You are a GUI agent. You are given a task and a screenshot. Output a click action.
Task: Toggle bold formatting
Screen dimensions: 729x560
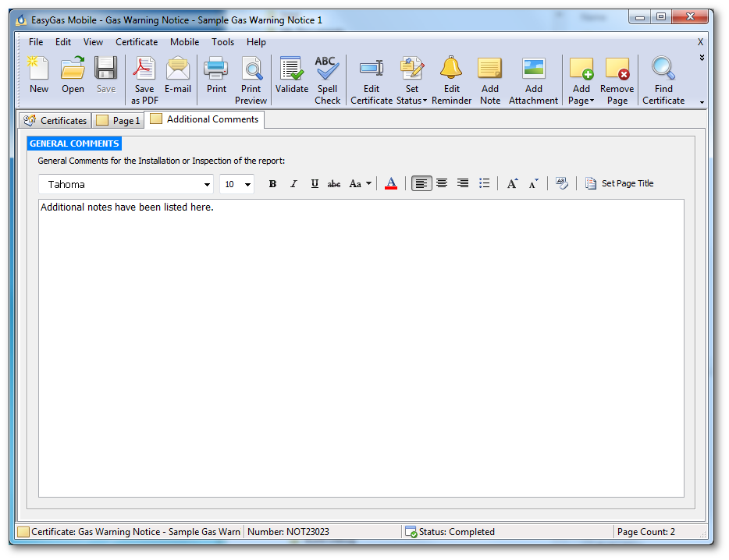(x=273, y=183)
